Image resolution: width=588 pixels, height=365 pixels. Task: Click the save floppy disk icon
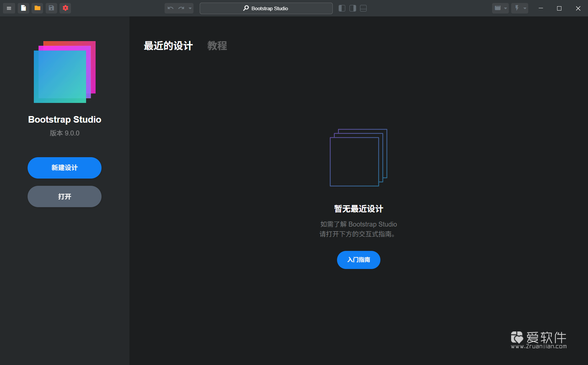[52, 8]
